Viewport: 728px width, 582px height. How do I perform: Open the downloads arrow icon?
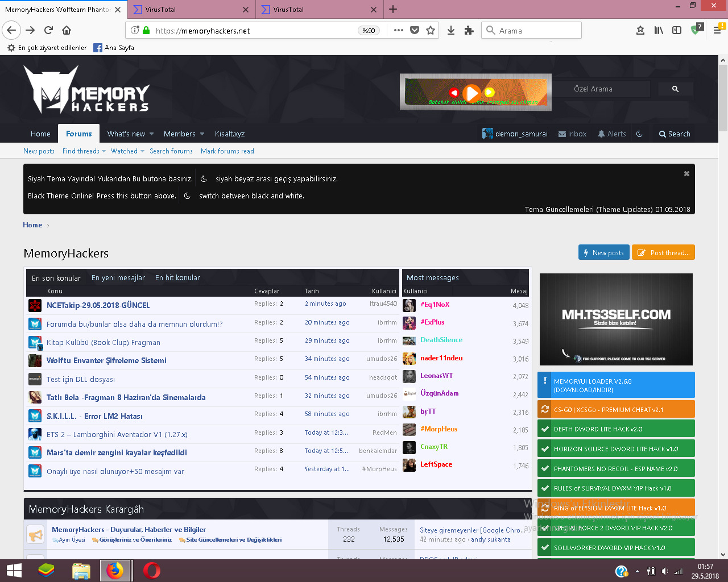(x=451, y=31)
